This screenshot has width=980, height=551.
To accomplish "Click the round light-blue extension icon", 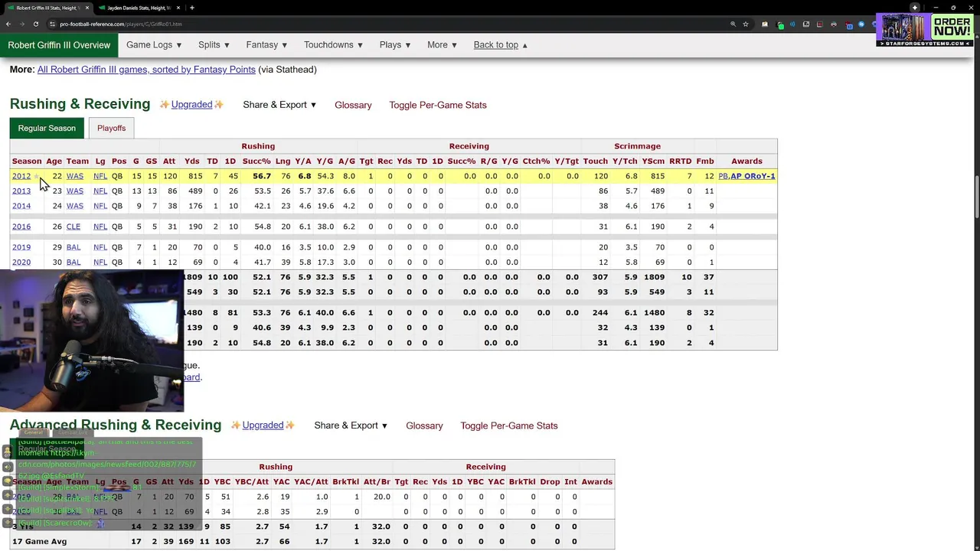I will pyautogui.click(x=861, y=24).
